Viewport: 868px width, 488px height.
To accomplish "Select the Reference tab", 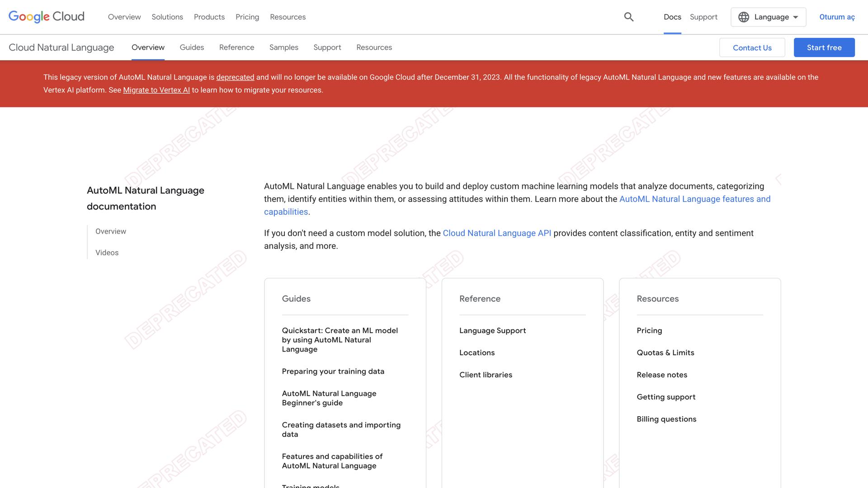I will [x=236, y=47].
